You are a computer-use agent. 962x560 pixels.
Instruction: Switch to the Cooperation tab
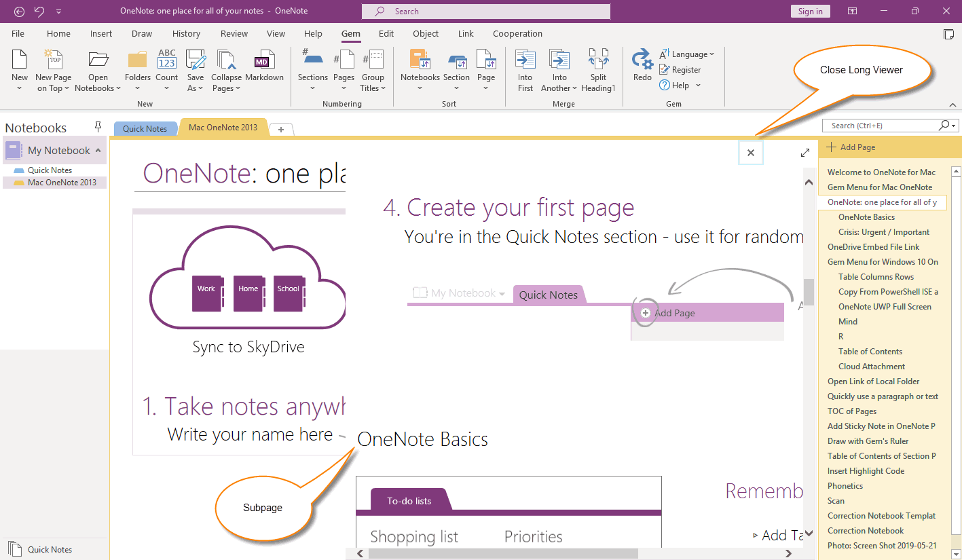(517, 34)
